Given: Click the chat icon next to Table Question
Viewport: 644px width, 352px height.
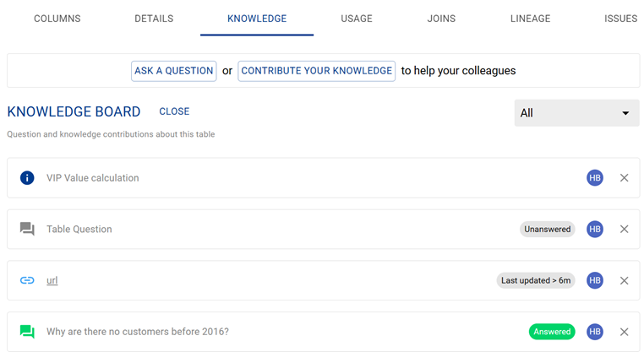Looking at the screenshot, I should pos(27,230).
